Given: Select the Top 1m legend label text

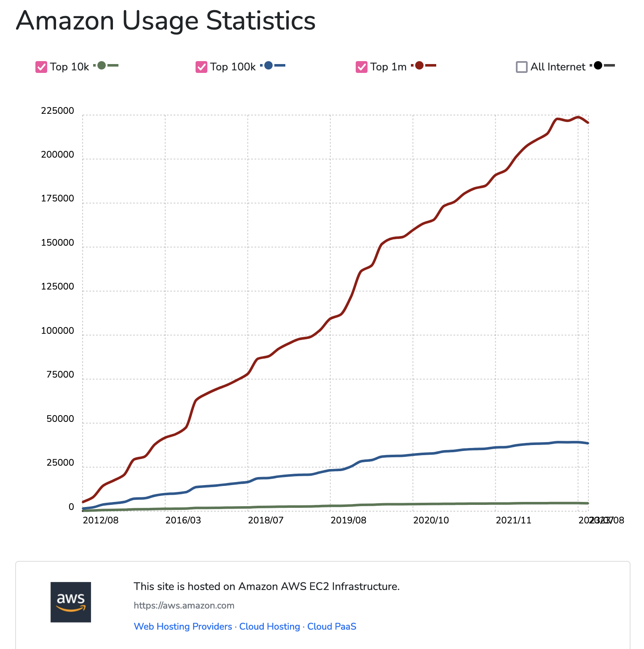Looking at the screenshot, I should pos(388,67).
